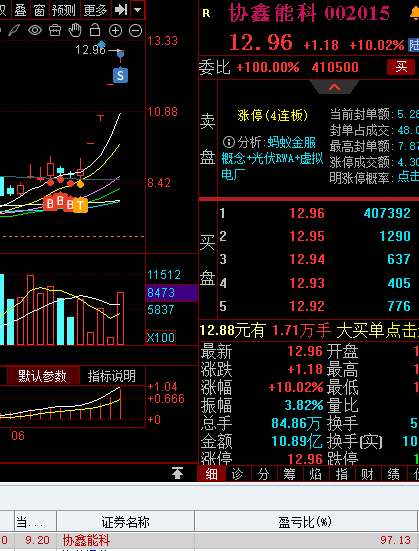
Task: Click the blue diamond marker on chart
Action: [102, 44]
